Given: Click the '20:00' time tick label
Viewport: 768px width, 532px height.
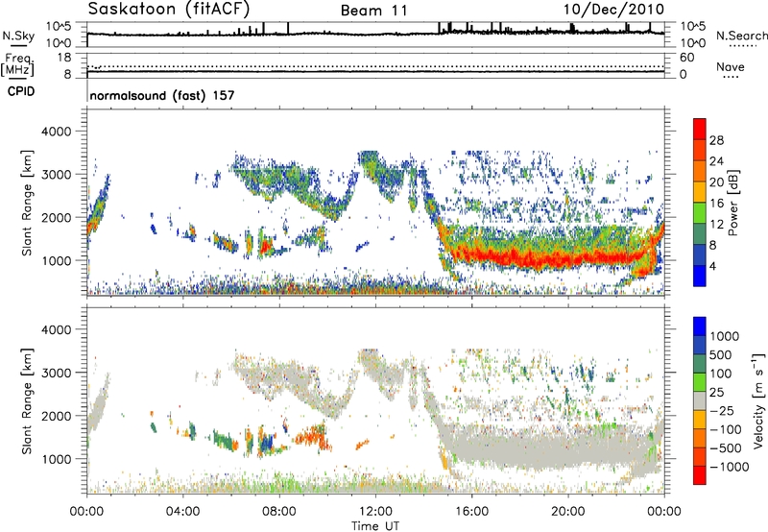Looking at the screenshot, I should coord(568,512).
